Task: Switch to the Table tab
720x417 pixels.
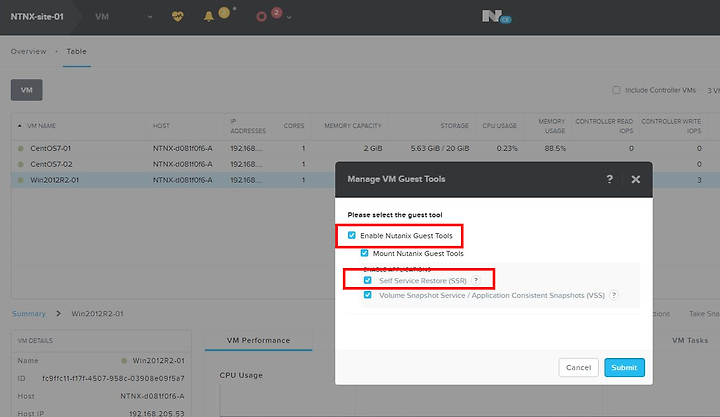Action: click(x=76, y=51)
